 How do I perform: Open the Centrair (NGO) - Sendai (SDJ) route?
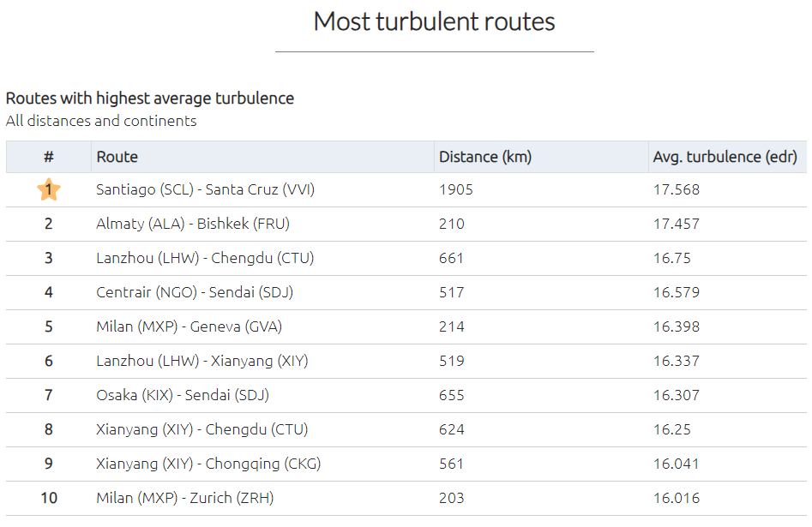(195, 292)
